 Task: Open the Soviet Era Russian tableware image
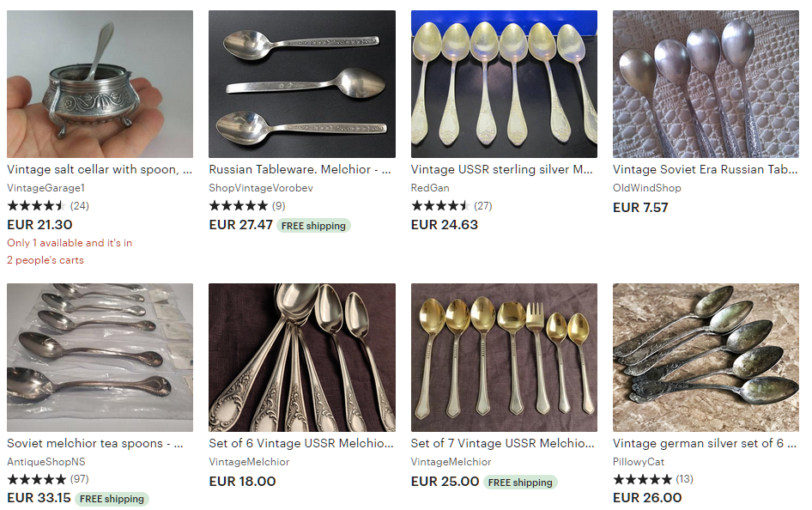(706, 84)
